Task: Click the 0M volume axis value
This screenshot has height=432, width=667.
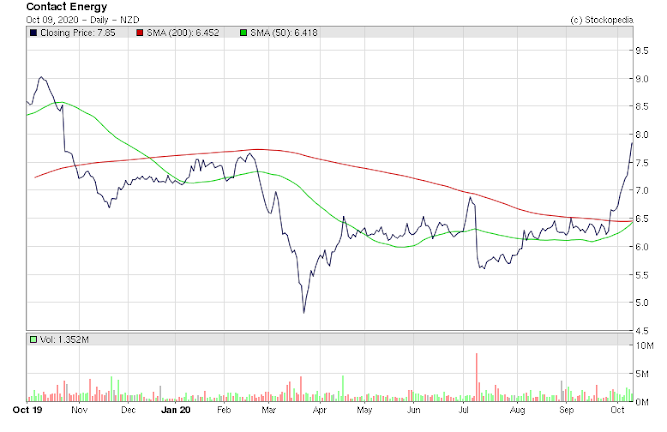Action: click(x=642, y=402)
